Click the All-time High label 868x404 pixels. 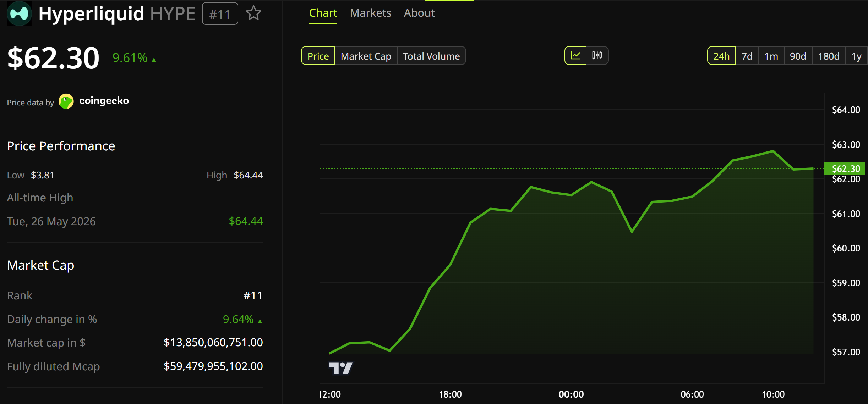tap(40, 198)
